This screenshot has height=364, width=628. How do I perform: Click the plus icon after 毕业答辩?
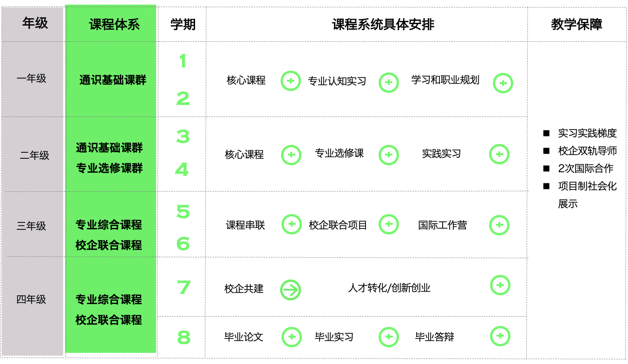[x=500, y=336]
